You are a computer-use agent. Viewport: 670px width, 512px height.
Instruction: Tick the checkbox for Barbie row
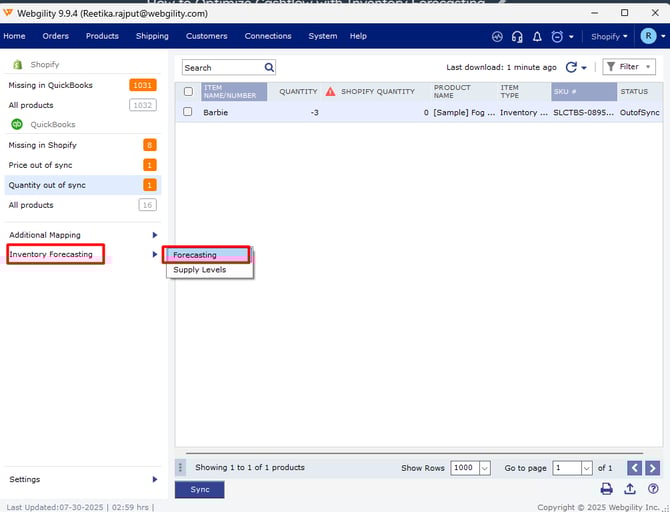[x=188, y=113]
